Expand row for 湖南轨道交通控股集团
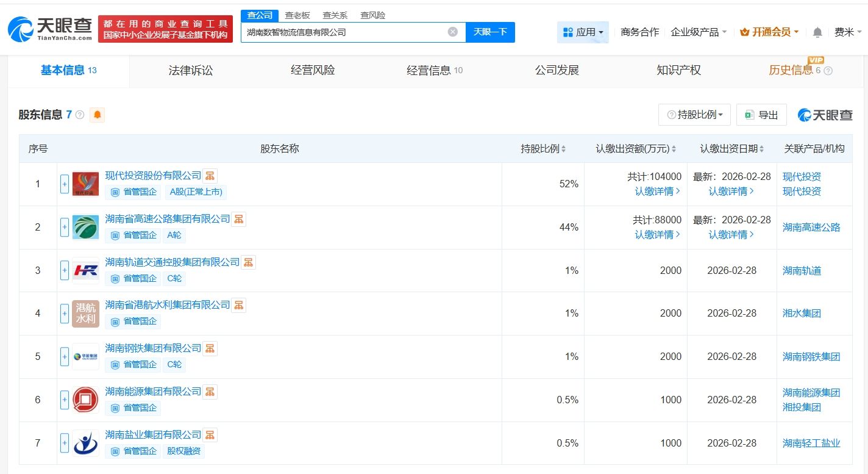The height and width of the screenshot is (474, 868). coord(65,271)
